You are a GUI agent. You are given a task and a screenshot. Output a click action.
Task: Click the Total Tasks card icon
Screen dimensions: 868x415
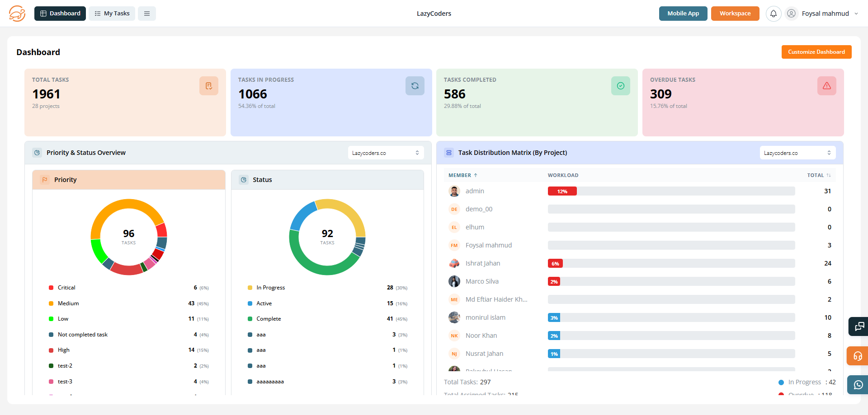click(209, 86)
